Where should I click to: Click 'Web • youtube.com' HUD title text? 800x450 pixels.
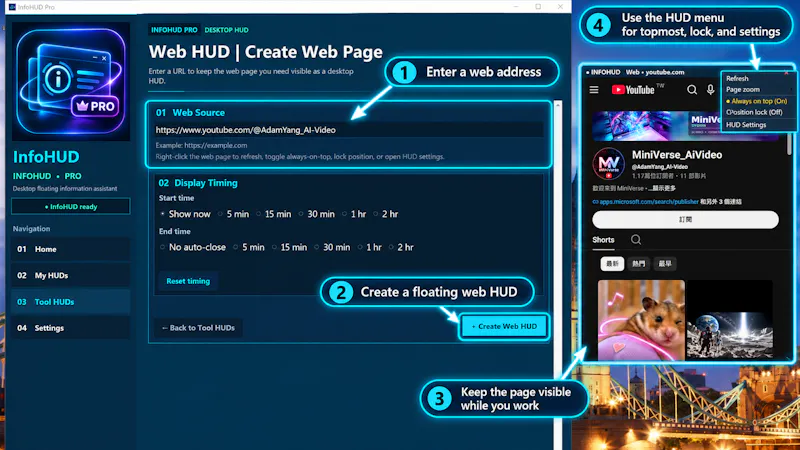click(x=655, y=72)
